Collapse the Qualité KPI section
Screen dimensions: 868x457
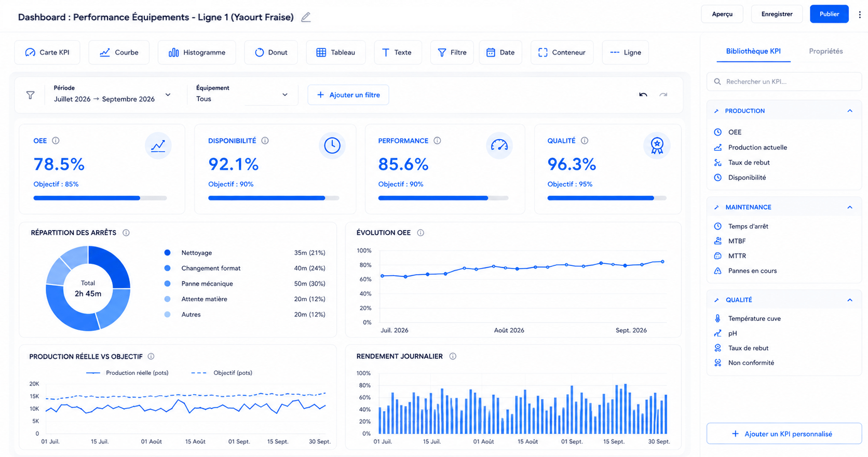click(850, 300)
